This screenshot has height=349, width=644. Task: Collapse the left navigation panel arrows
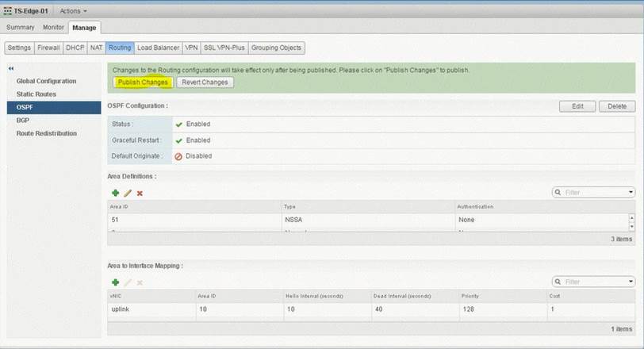pos(11,68)
